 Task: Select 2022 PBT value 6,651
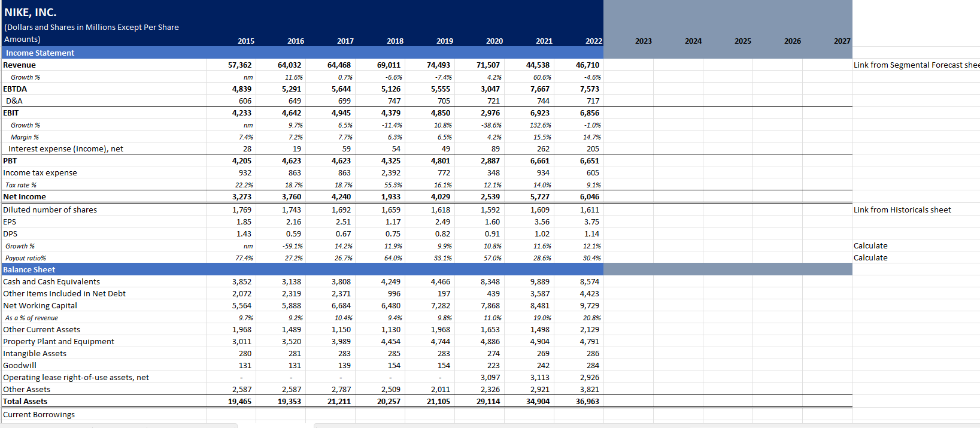[590, 160]
